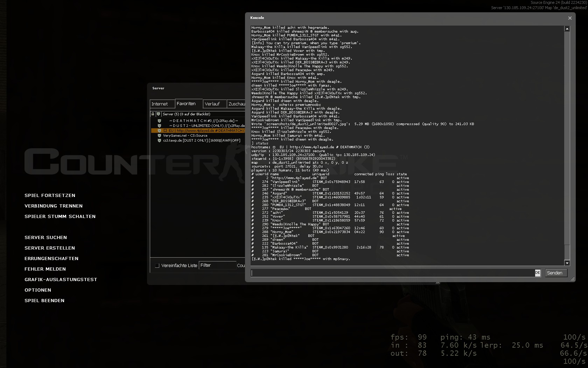Viewport: 588px width, 368px height.
Task: Click the lock (password) column header icon
Action: (153, 114)
